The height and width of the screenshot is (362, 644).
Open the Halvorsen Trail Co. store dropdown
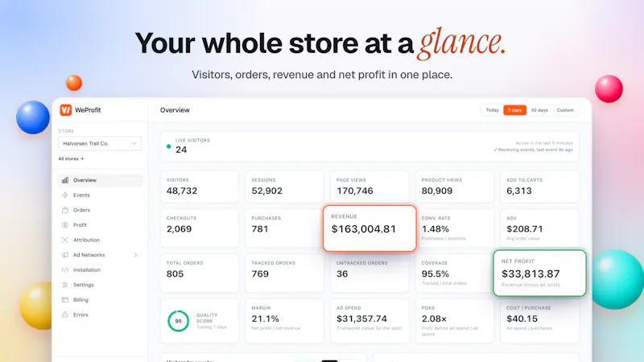coord(100,143)
